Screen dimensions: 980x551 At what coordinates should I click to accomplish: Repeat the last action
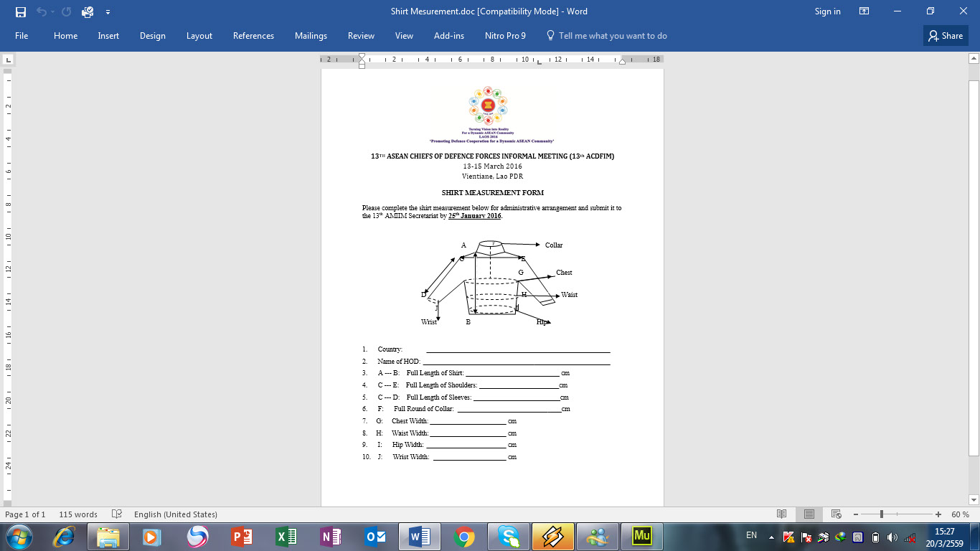[x=66, y=11]
